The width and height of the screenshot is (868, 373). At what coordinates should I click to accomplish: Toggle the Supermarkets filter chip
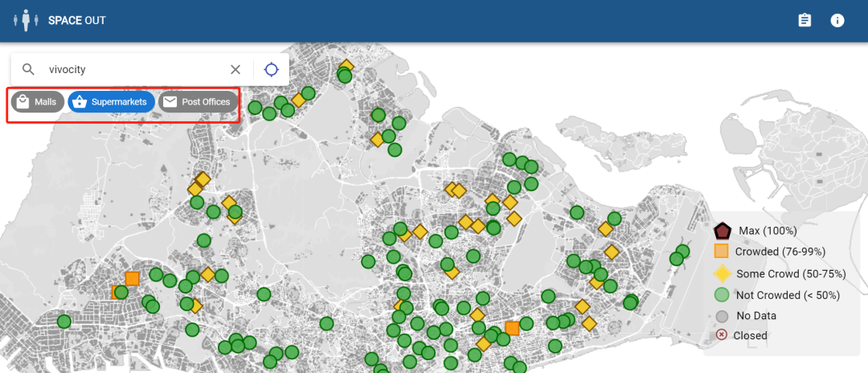point(112,102)
